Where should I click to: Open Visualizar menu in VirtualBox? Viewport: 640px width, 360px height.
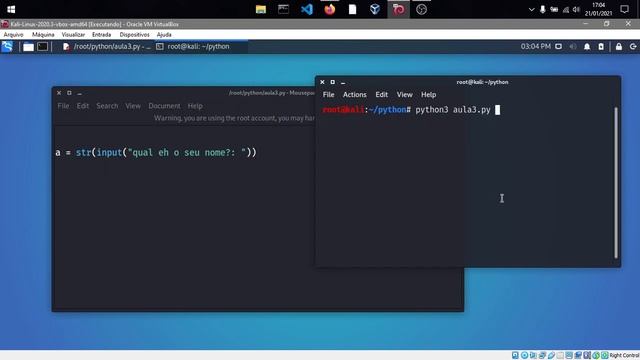pos(73,35)
